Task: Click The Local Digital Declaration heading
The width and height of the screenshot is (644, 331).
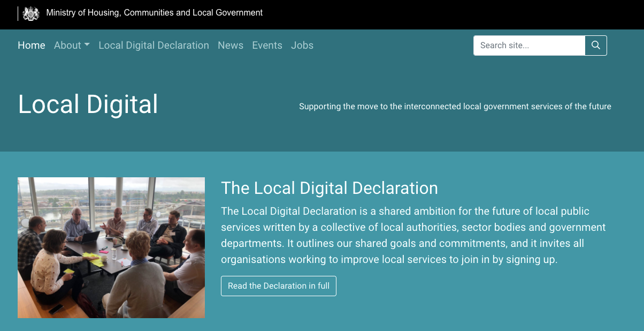Action: pyautogui.click(x=329, y=188)
